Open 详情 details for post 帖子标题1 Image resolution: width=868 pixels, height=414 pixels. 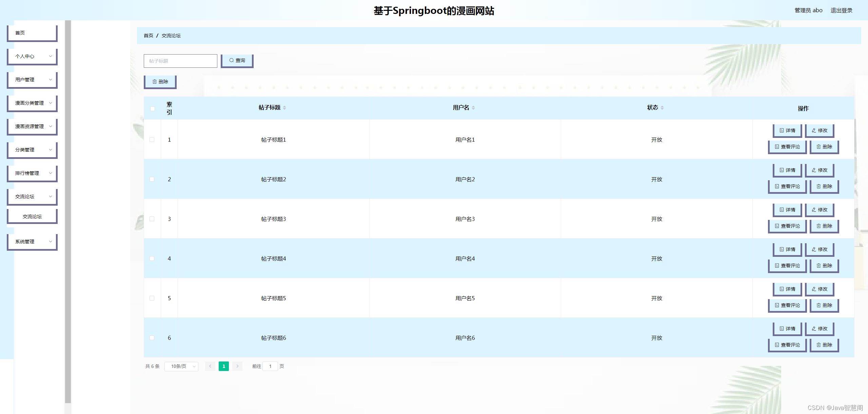(x=787, y=130)
